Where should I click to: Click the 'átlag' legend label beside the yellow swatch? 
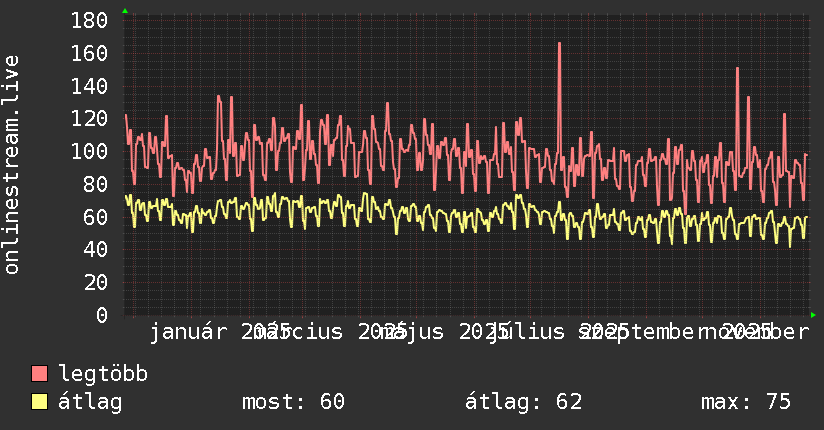(x=90, y=402)
